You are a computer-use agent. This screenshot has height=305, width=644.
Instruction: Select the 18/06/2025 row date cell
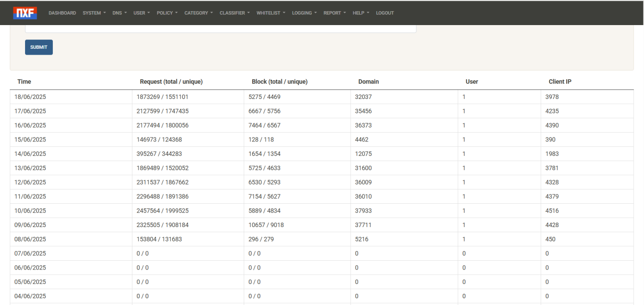[x=30, y=97]
